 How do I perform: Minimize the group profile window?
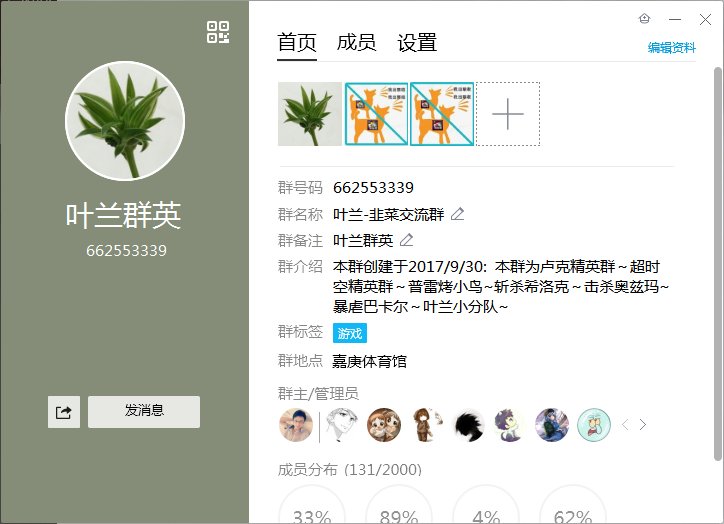[675, 19]
